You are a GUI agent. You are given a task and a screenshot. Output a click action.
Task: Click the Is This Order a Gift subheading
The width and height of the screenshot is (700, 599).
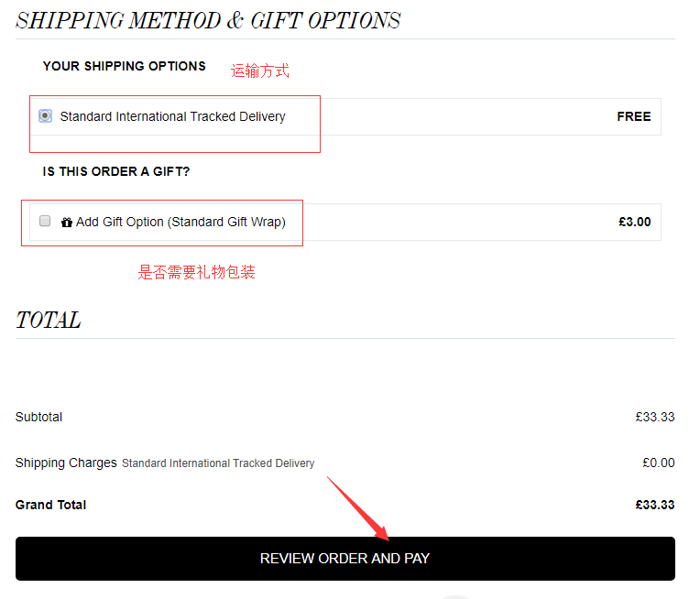pyautogui.click(x=115, y=171)
